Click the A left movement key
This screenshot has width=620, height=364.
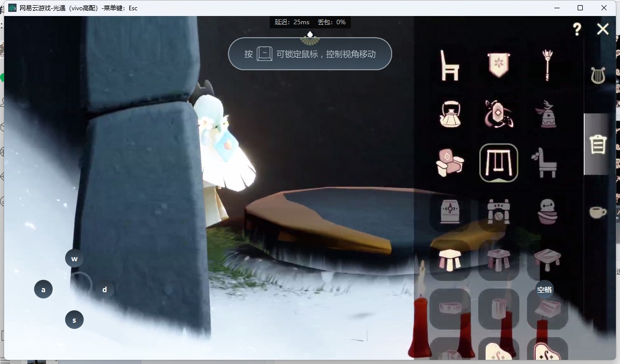[43, 289]
